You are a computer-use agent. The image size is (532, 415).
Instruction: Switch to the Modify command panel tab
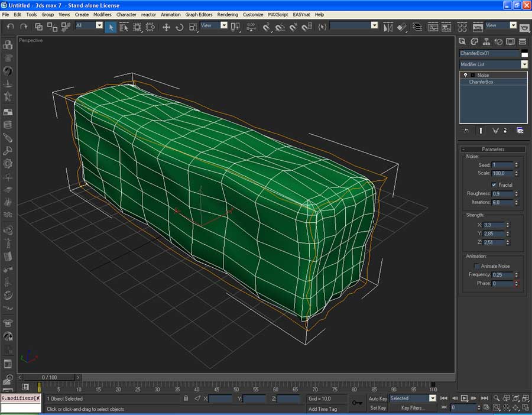pyautogui.click(x=474, y=42)
